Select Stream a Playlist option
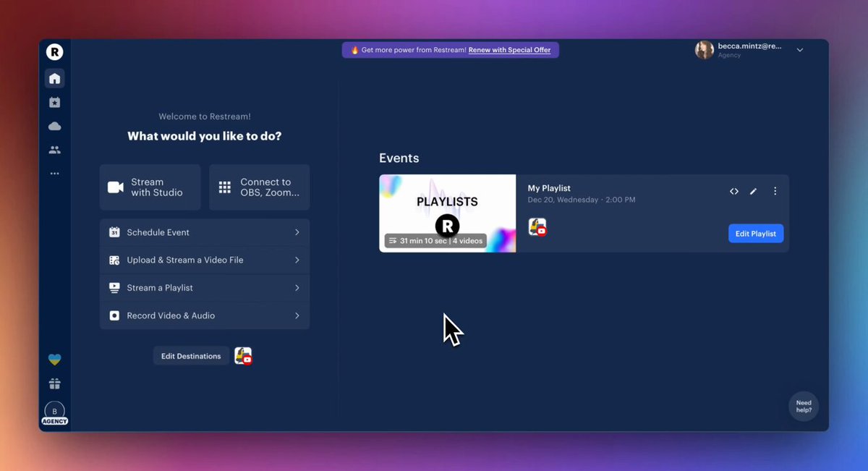 point(205,288)
